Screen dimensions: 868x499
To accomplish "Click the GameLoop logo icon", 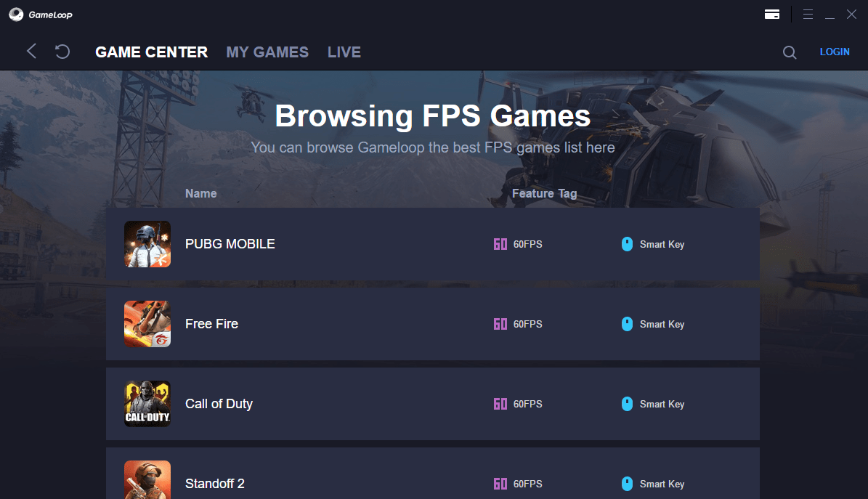I will click(x=16, y=15).
